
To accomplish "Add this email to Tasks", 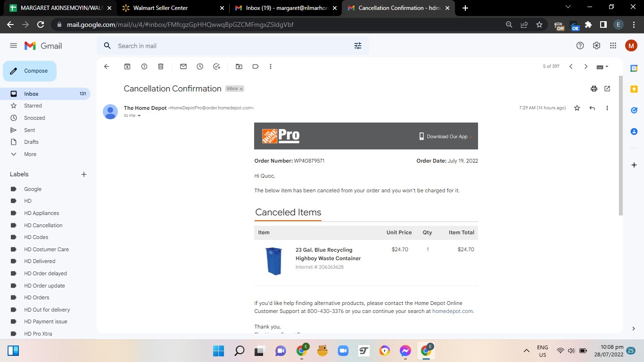I will (x=217, y=66).
